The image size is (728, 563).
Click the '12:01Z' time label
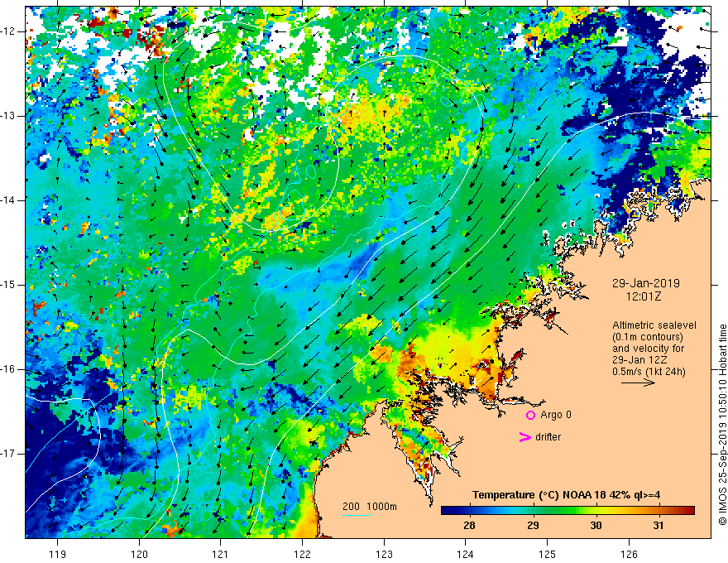(644, 296)
